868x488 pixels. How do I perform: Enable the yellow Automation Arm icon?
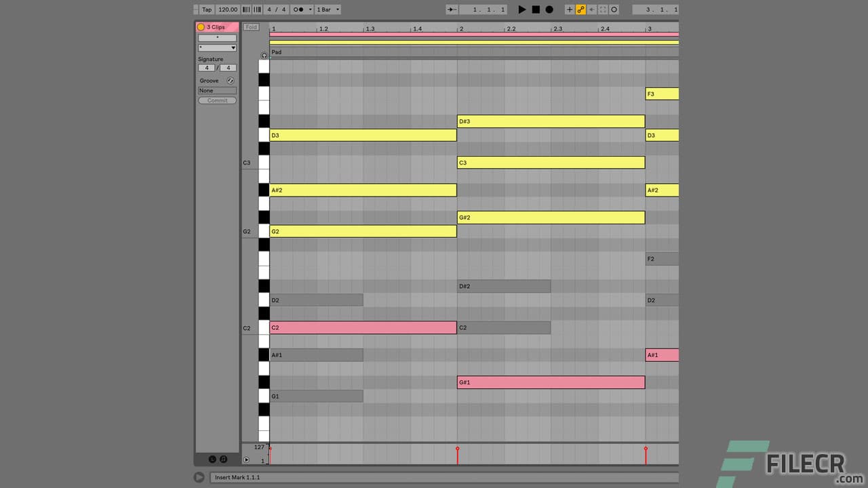tap(581, 9)
